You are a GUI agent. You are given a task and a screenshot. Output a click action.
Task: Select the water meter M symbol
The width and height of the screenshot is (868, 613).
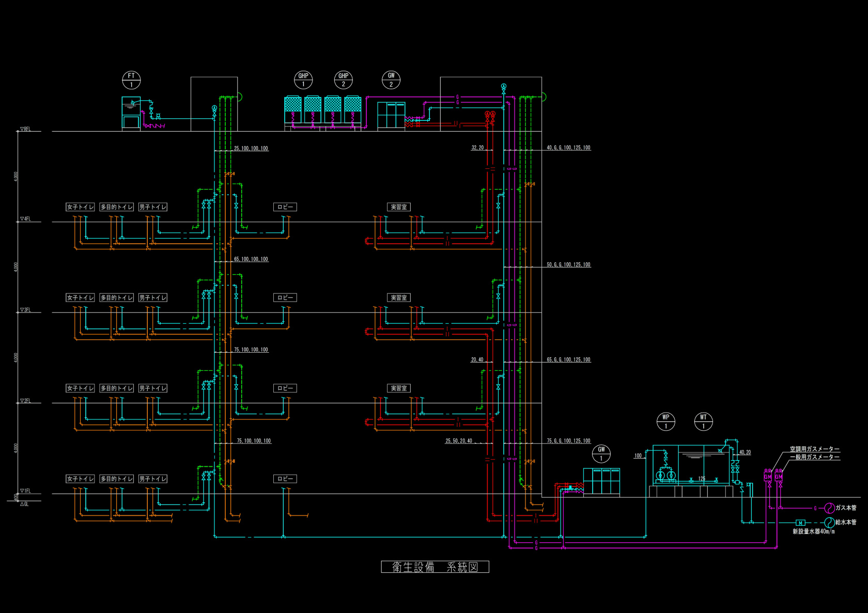(x=800, y=523)
